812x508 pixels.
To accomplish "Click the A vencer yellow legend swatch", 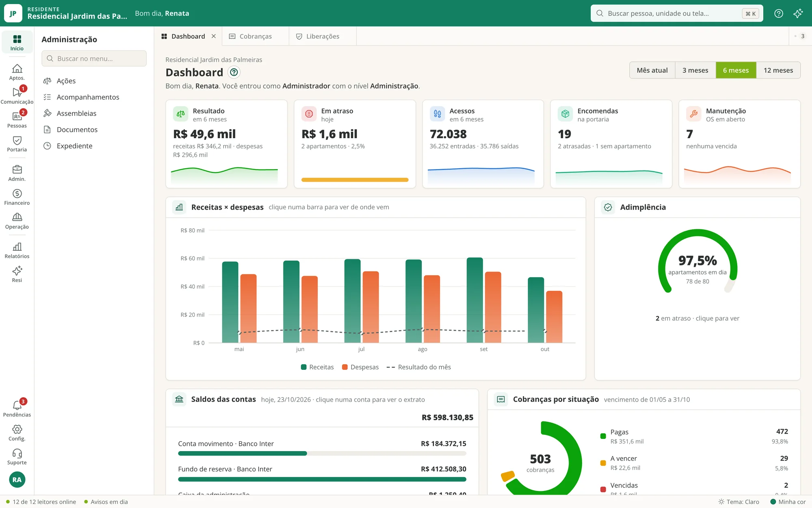I will point(603,463).
